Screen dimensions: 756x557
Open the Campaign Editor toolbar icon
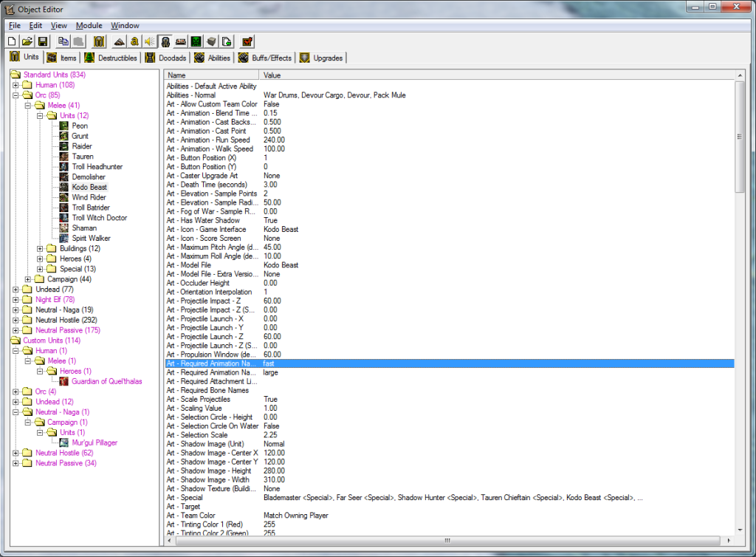(x=181, y=42)
